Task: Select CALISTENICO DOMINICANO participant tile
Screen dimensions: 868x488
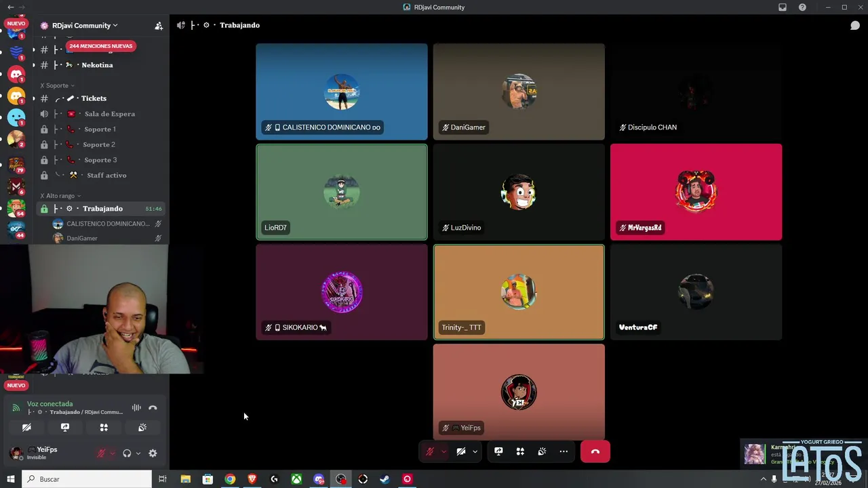Action: pyautogui.click(x=342, y=91)
